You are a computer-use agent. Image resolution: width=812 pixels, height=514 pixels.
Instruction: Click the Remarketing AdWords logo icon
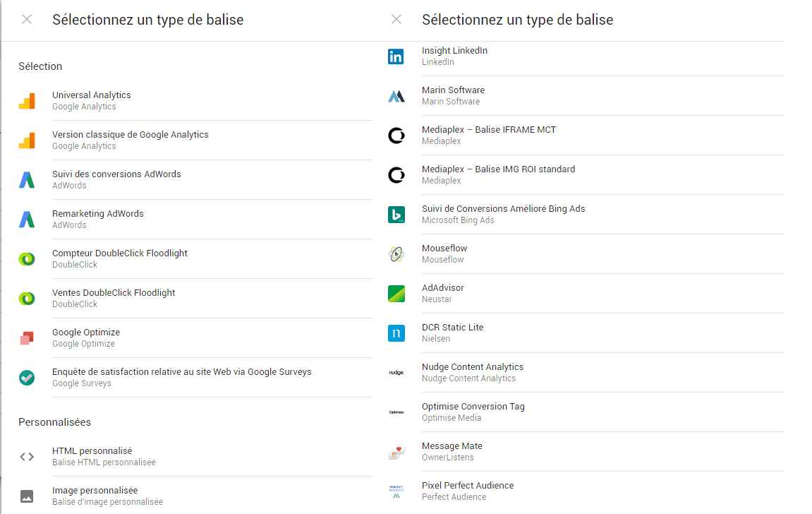tap(27, 219)
